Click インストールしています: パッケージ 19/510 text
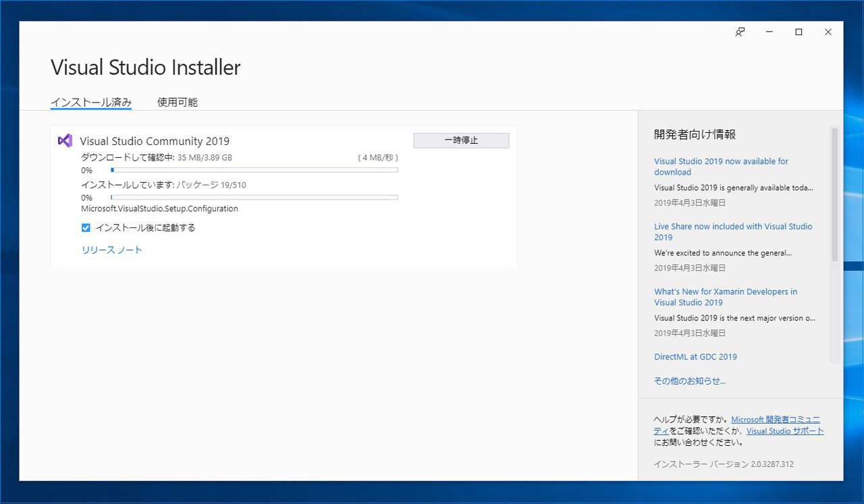Screen dimensions: 864x504 163,185
